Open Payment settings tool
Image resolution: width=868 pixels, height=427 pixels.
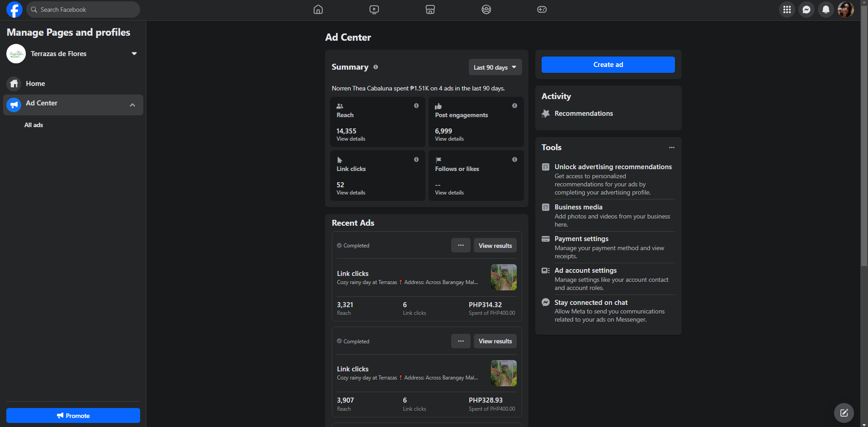(x=581, y=239)
